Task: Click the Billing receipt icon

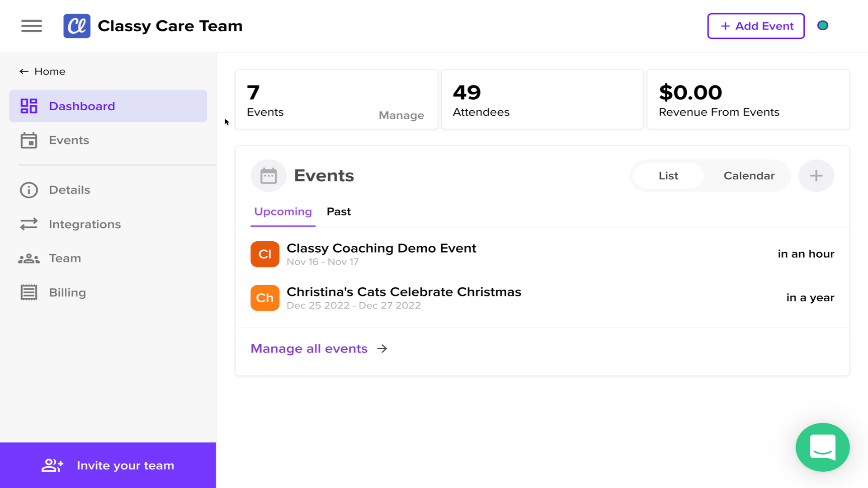Action: [29, 292]
